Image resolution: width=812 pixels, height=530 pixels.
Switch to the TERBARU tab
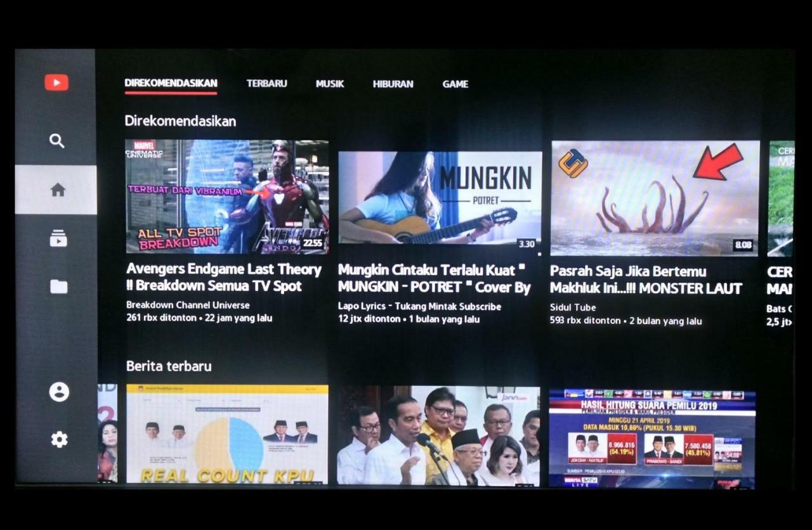266,83
